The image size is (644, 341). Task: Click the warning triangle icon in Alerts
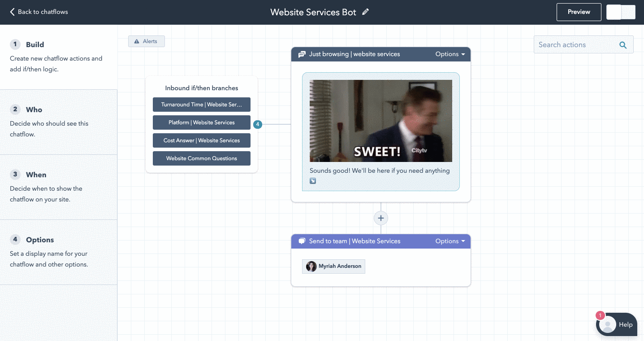coord(137,41)
